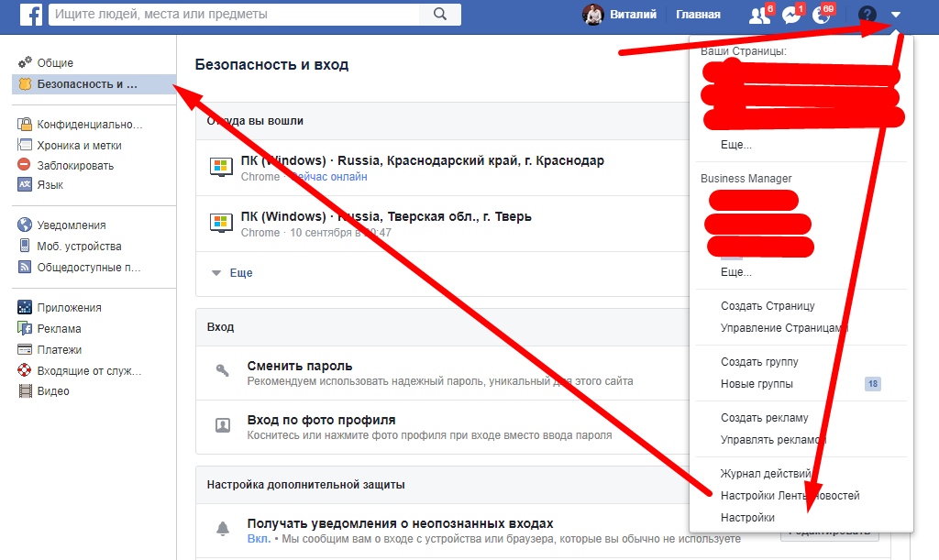Click the RSS icon for Общедоступные
The image size is (939, 560).
[25, 267]
